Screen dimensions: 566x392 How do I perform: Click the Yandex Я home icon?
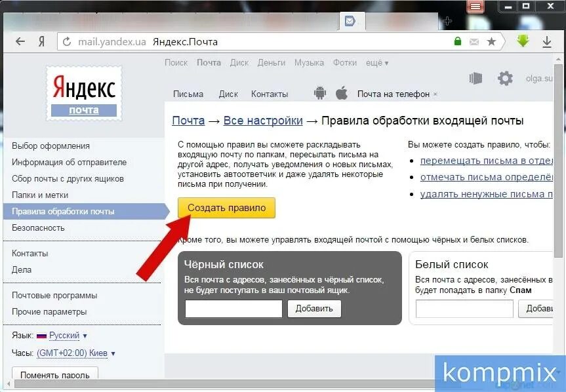coord(41,42)
